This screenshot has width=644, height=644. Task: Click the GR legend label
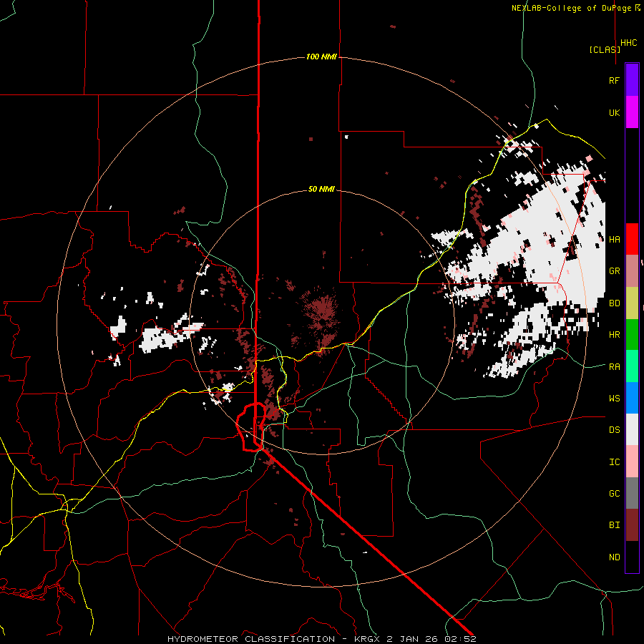614,271
